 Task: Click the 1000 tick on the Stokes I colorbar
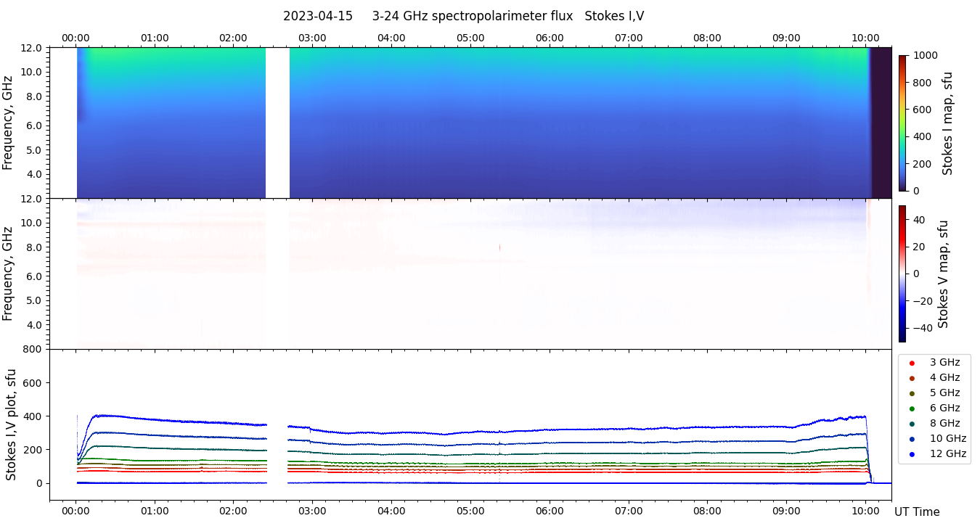[x=926, y=55]
